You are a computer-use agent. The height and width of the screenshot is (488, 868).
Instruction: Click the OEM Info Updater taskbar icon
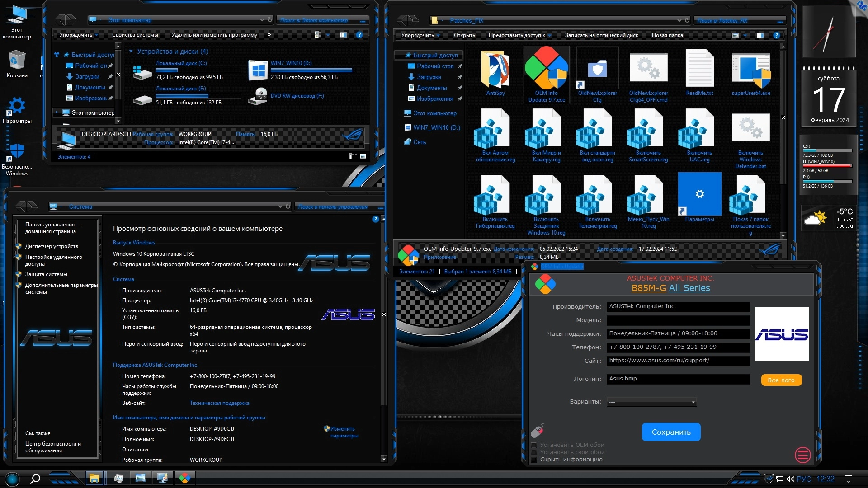(x=185, y=478)
